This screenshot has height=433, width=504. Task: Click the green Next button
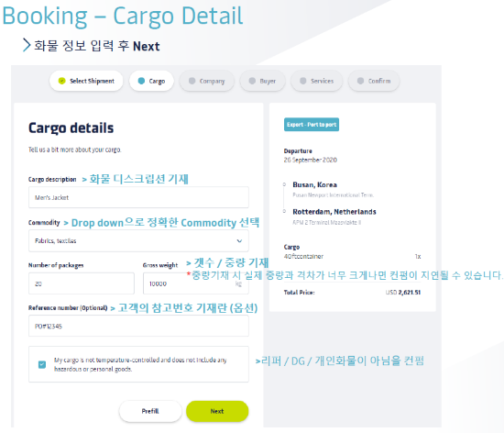217,411
